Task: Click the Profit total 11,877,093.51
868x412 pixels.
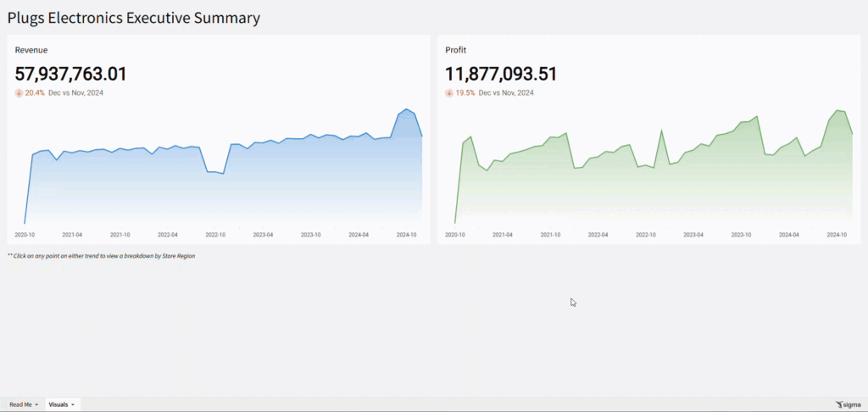Action: 501,75
